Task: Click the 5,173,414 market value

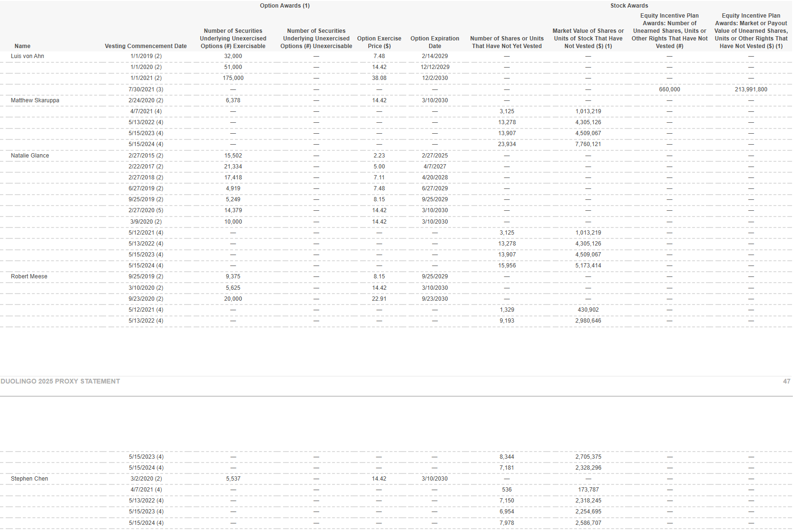Action: pyautogui.click(x=588, y=266)
